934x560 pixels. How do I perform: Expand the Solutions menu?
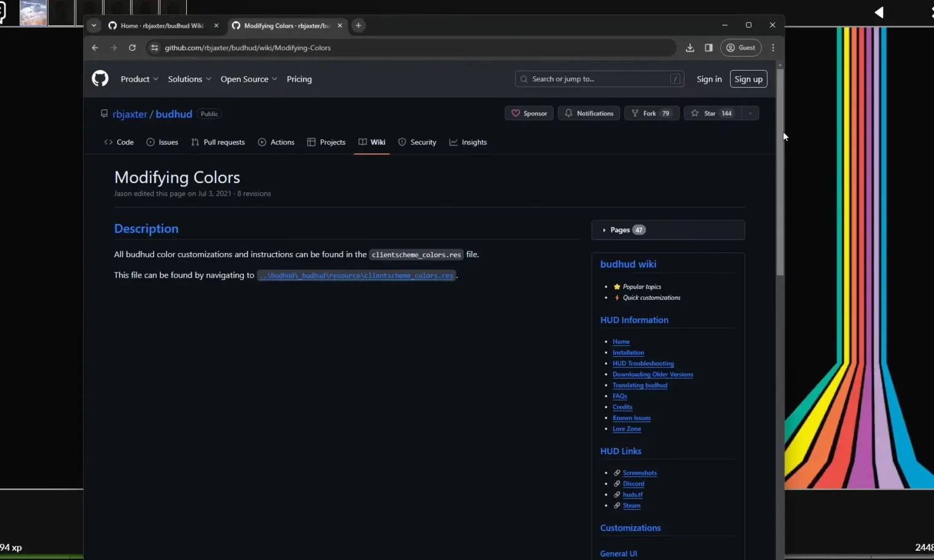[189, 79]
